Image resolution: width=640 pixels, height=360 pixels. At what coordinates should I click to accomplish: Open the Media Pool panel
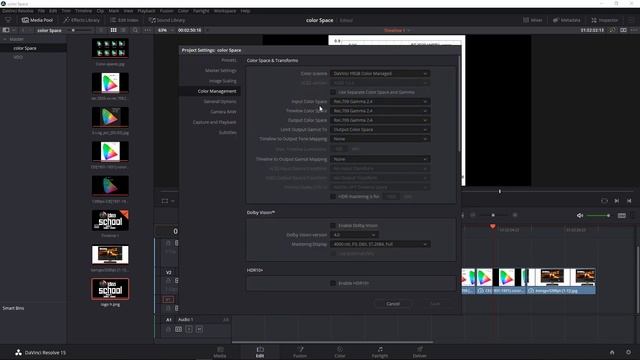coord(37,20)
